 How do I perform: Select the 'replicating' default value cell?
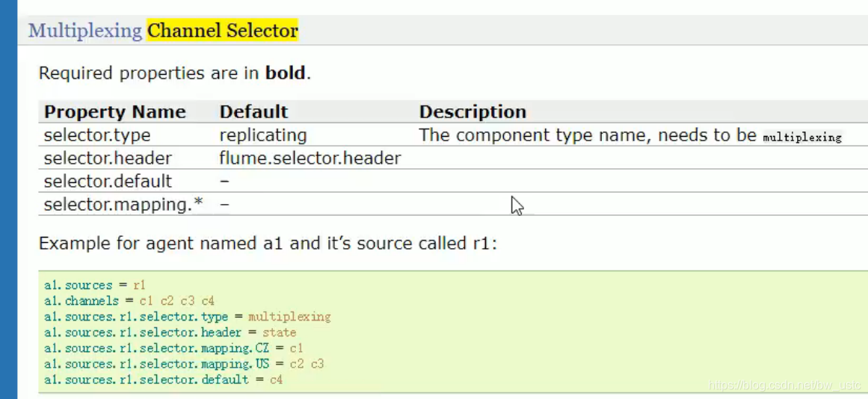(263, 135)
